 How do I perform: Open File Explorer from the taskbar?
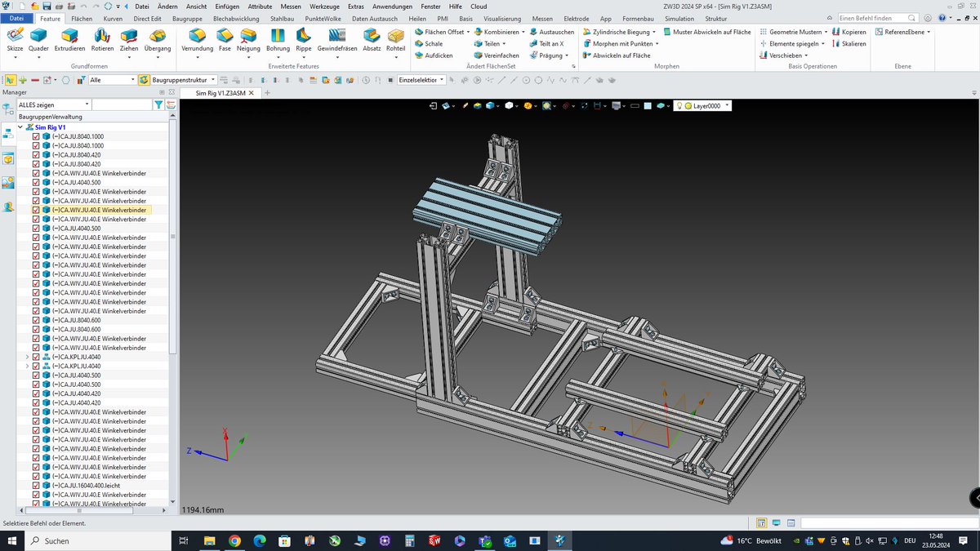click(x=209, y=540)
